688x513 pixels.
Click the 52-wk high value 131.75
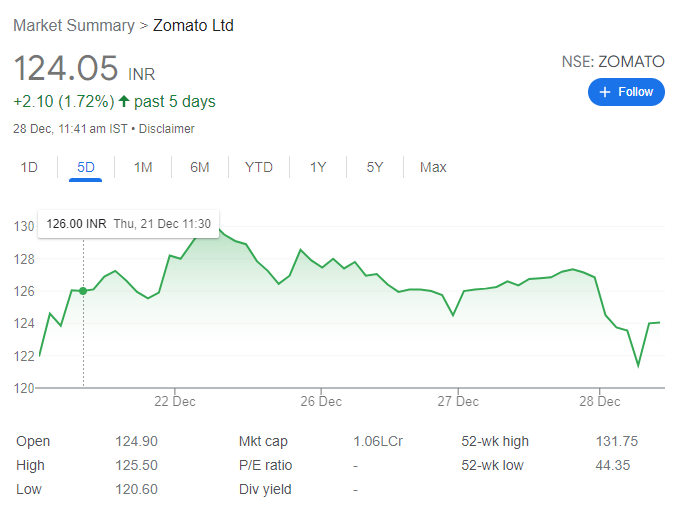(x=616, y=441)
